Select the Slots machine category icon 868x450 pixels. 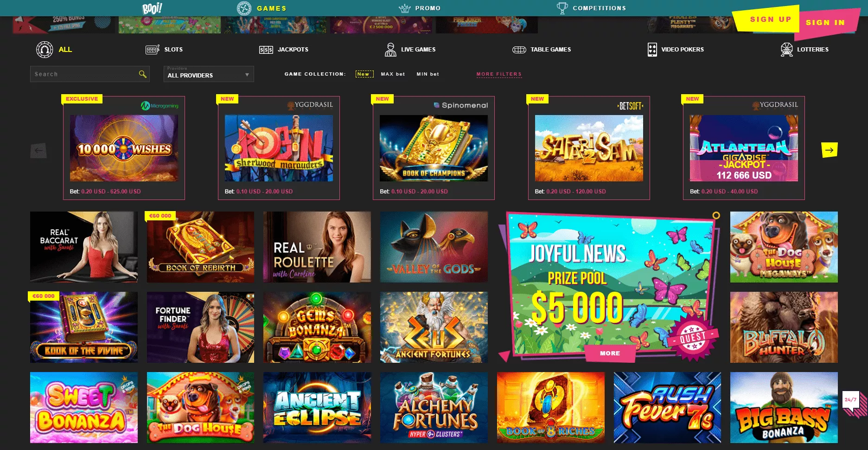153,50
